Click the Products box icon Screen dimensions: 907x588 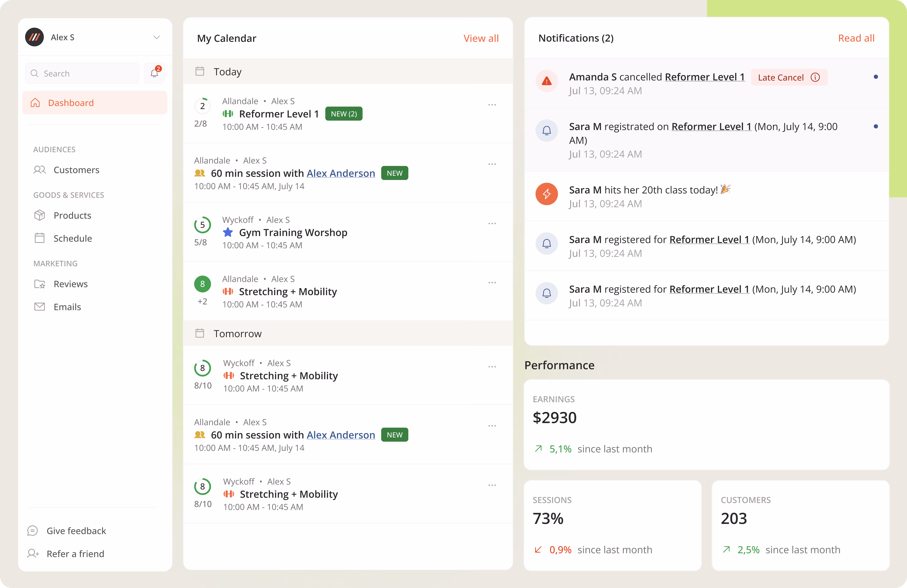tap(40, 215)
